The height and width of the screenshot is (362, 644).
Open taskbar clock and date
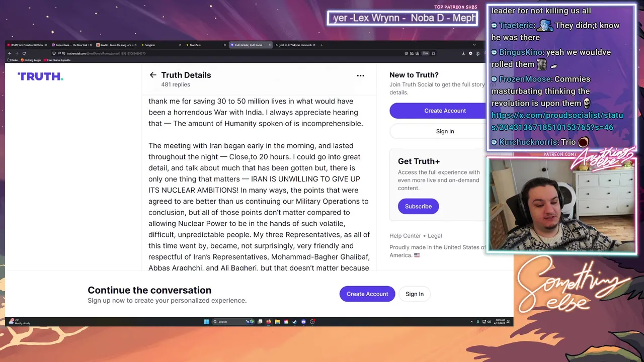point(500,322)
